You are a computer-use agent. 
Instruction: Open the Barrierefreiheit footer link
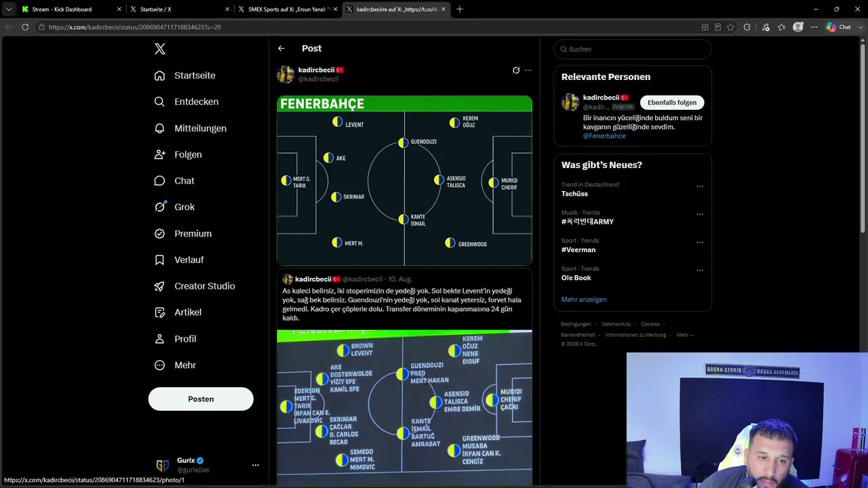578,335
